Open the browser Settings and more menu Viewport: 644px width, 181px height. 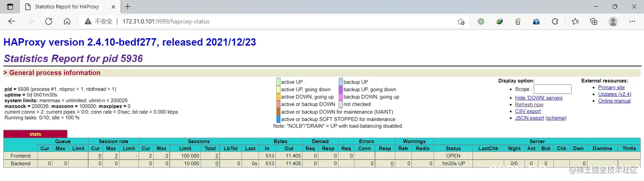tap(632, 21)
